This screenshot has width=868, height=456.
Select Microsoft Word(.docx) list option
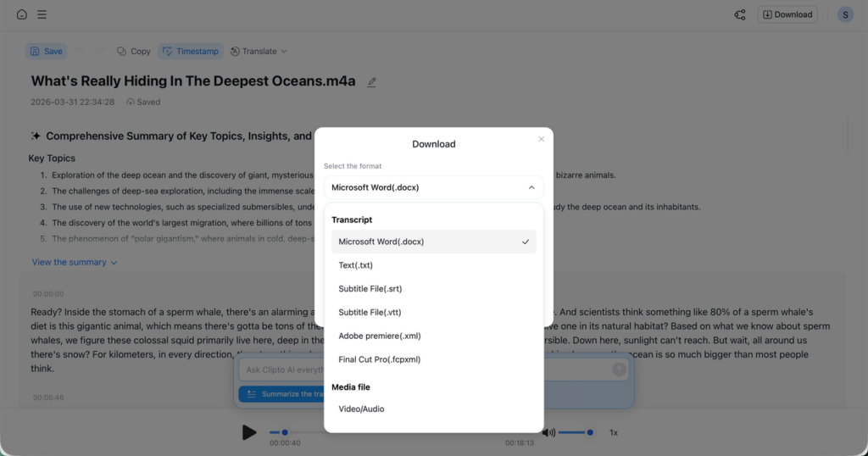pyautogui.click(x=433, y=242)
